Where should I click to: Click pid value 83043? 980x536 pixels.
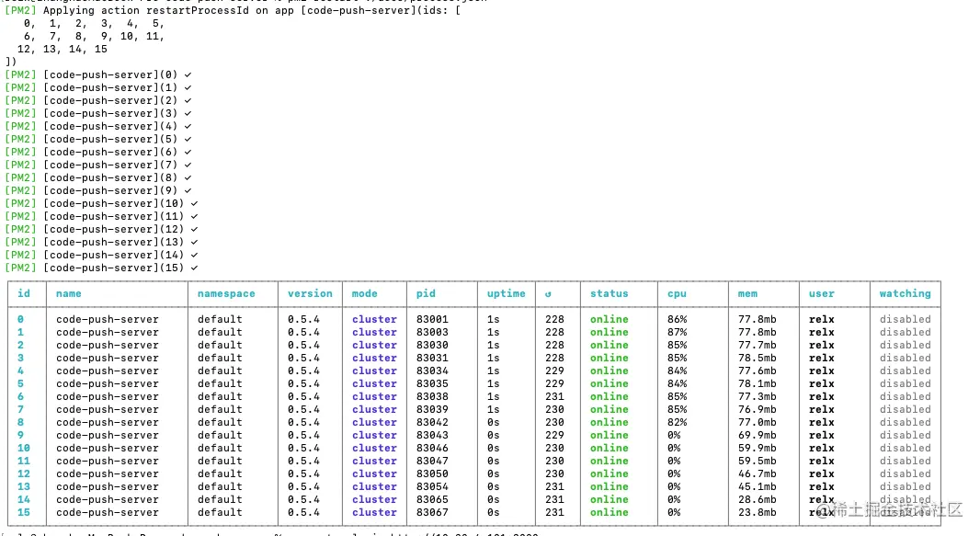432,436
